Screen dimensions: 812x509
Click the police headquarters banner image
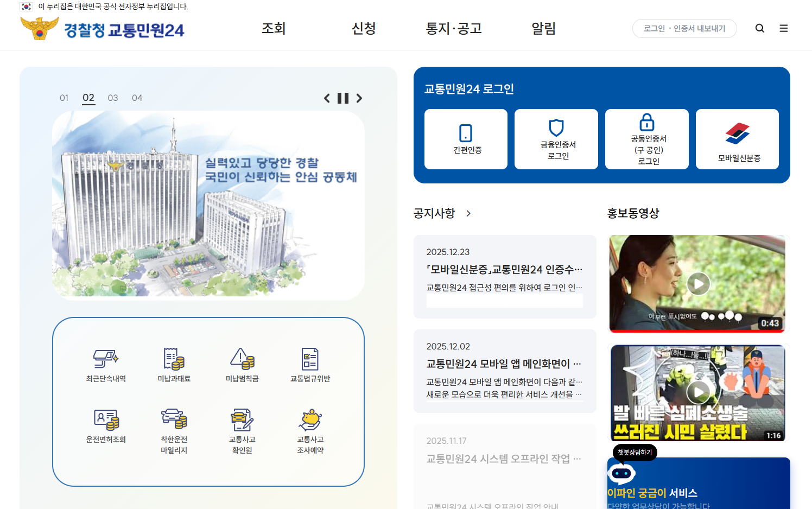click(x=208, y=206)
